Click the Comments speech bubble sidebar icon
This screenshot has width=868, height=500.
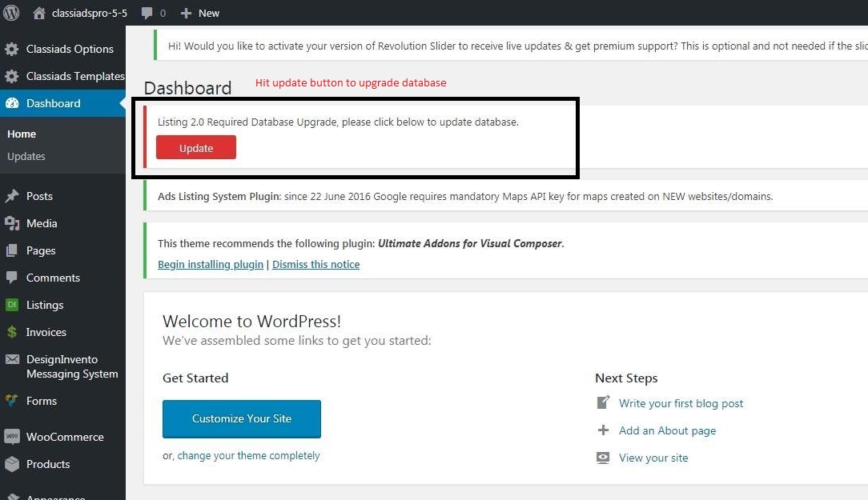[12, 278]
